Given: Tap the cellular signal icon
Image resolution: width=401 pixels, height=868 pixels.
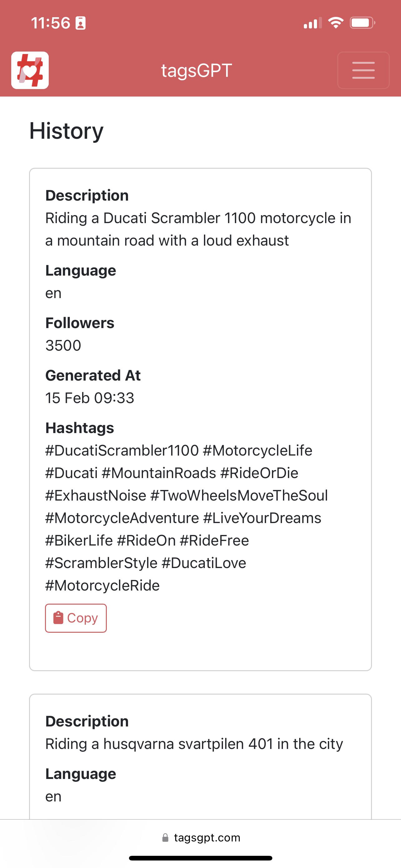Looking at the screenshot, I should tap(311, 22).
